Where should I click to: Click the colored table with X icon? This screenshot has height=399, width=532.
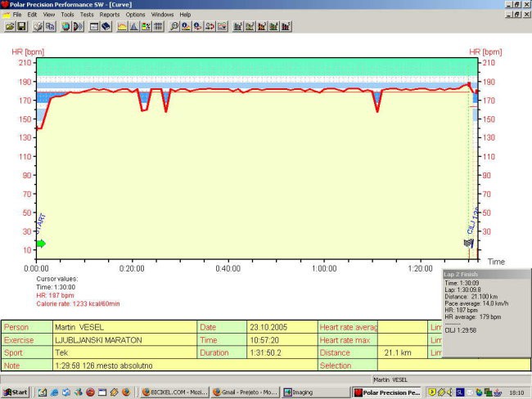click(147, 26)
